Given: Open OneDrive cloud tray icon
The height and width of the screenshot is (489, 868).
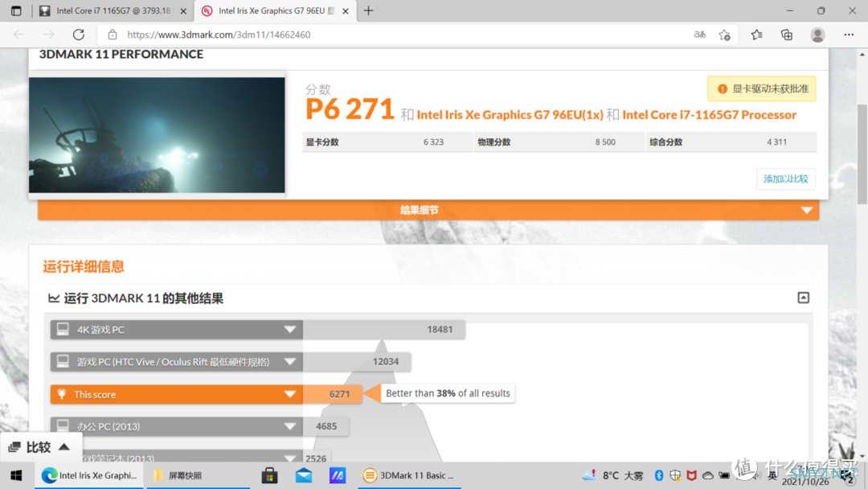Looking at the screenshot, I should (707, 475).
